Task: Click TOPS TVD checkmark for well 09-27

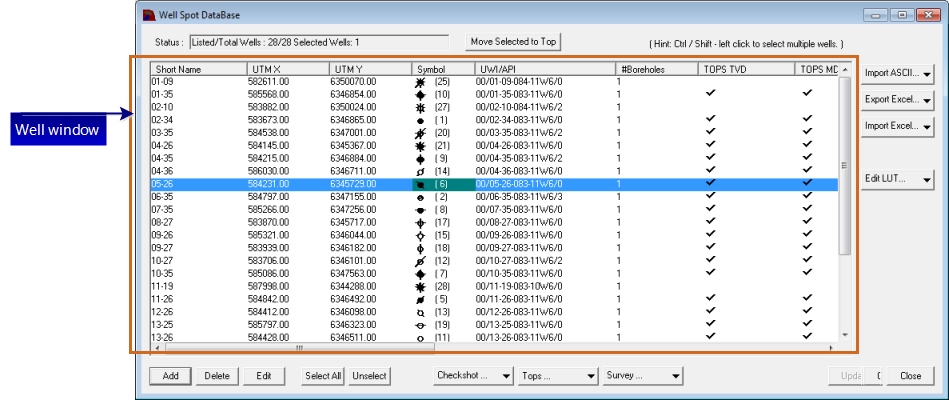Action: coord(711,246)
